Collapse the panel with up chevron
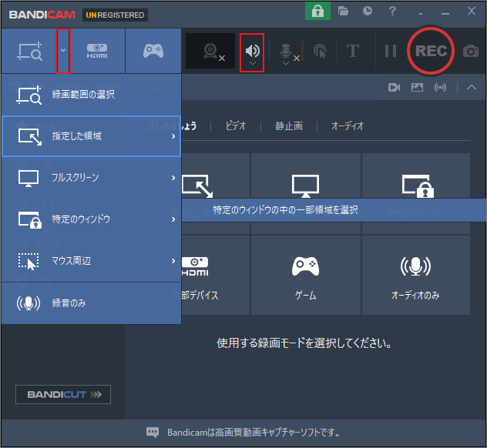The image size is (487, 448). (471, 88)
